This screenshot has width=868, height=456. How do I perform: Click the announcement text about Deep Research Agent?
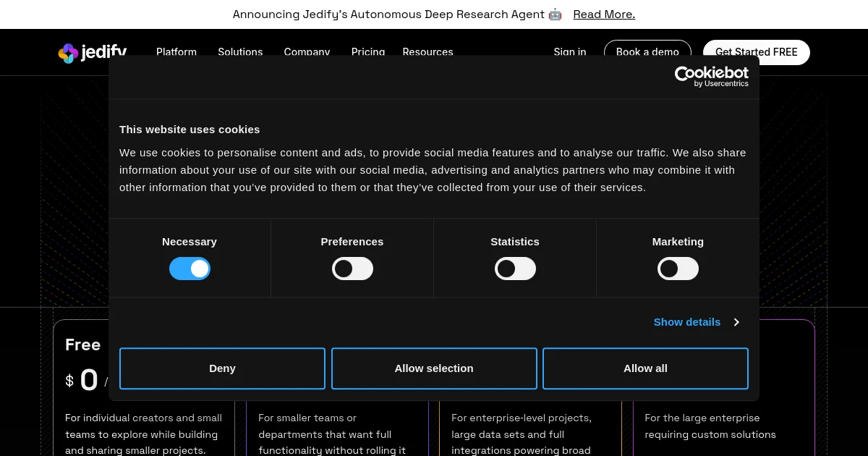point(388,14)
